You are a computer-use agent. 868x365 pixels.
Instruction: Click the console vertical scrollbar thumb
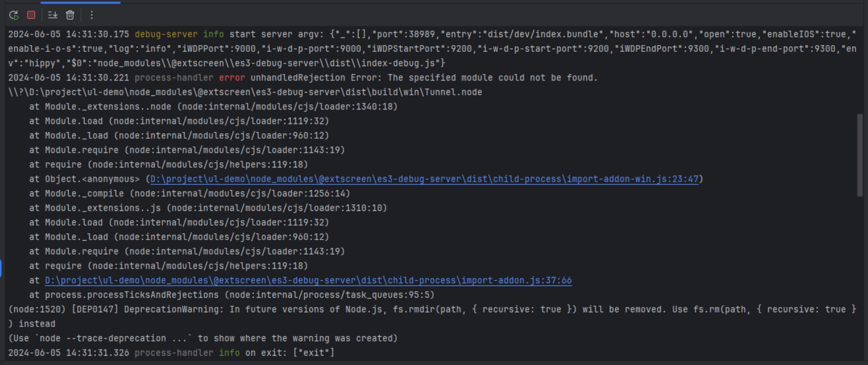(859, 155)
